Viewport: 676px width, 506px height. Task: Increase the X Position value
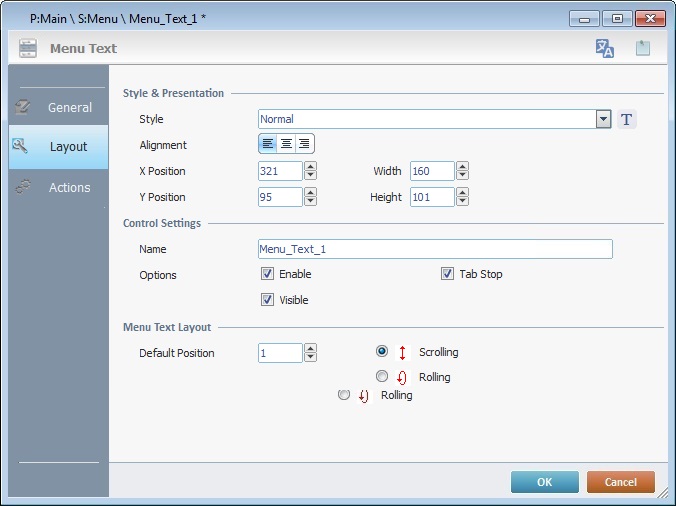311,167
